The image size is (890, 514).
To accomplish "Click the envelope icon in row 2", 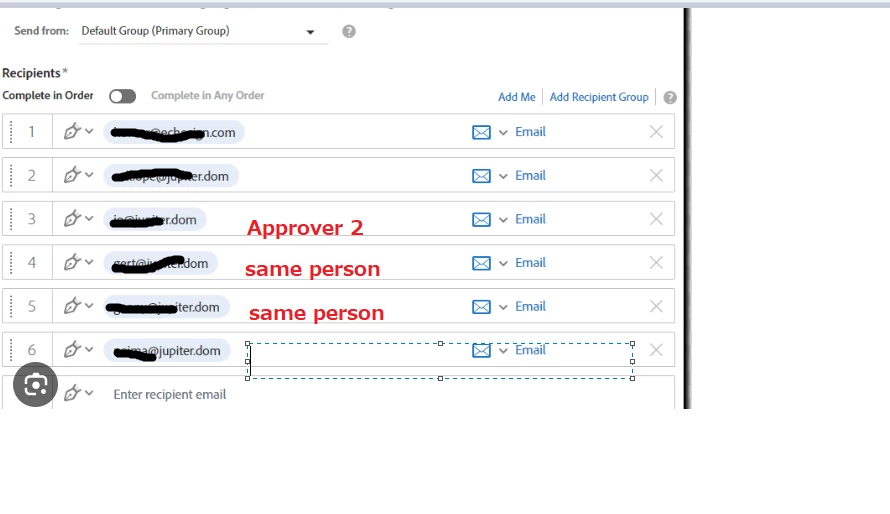I will click(481, 176).
